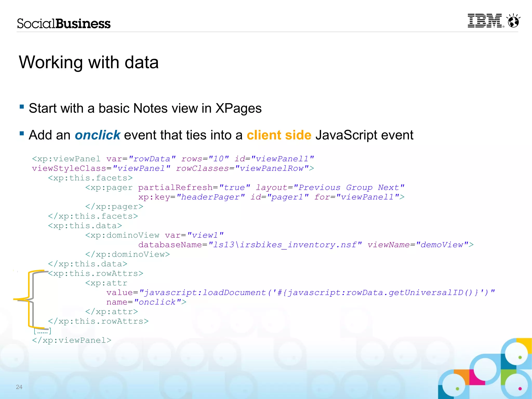Click the "<xp:attr" tag
The image size is (532, 399).
click(106, 283)
